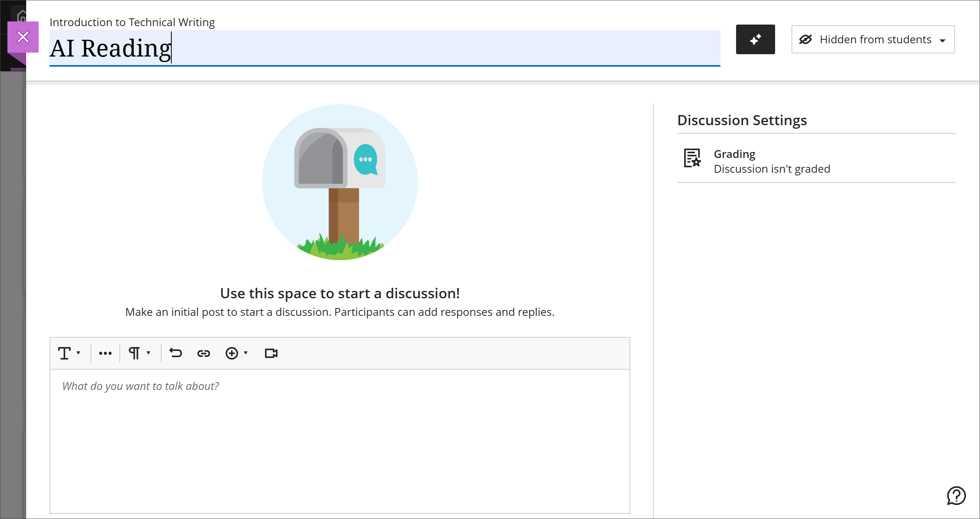
Task: Open the AI Design Assistant sparkle icon
Action: (755, 39)
